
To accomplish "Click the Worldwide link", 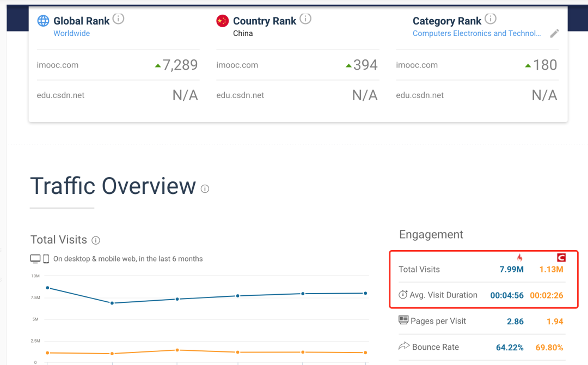I will (72, 33).
